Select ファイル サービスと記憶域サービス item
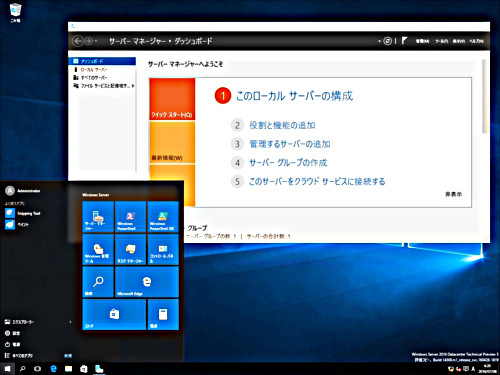Image resolution: width=500 pixels, height=375 pixels. 102,86
